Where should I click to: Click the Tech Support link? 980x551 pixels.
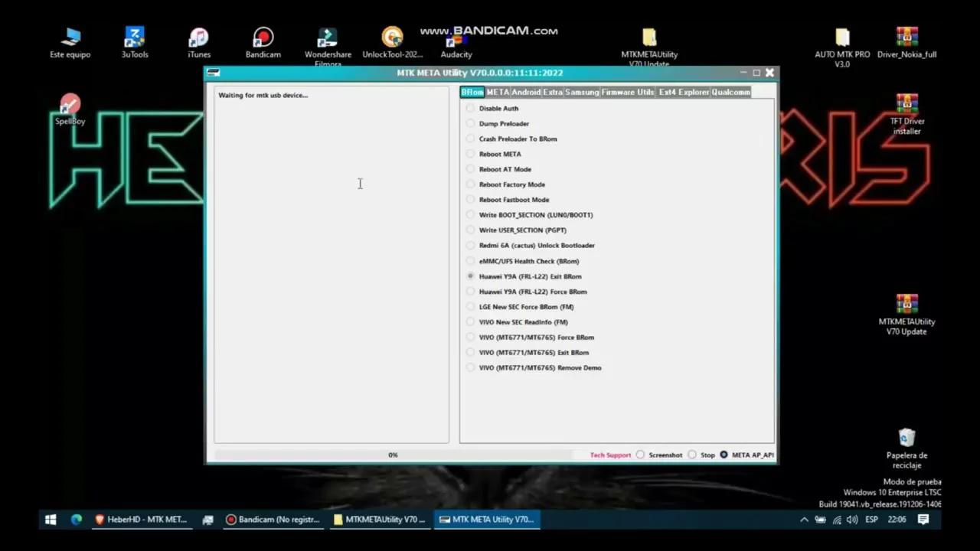tap(610, 455)
